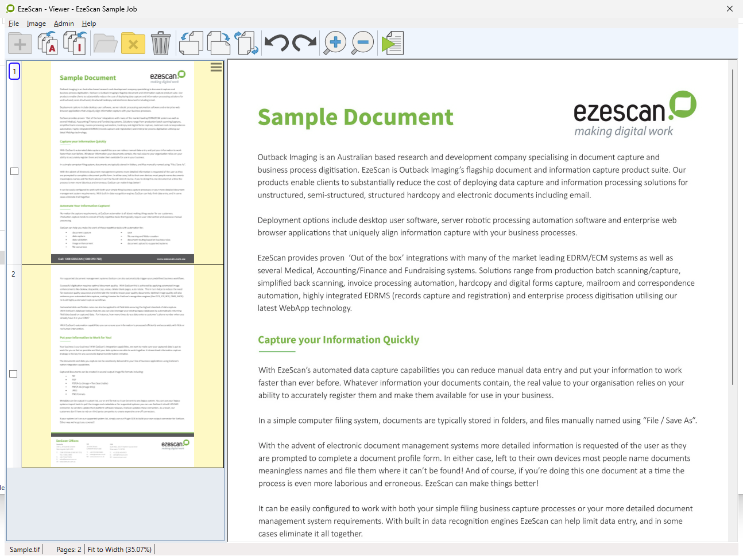
Task: Click the redo arrow icon
Action: tap(304, 43)
